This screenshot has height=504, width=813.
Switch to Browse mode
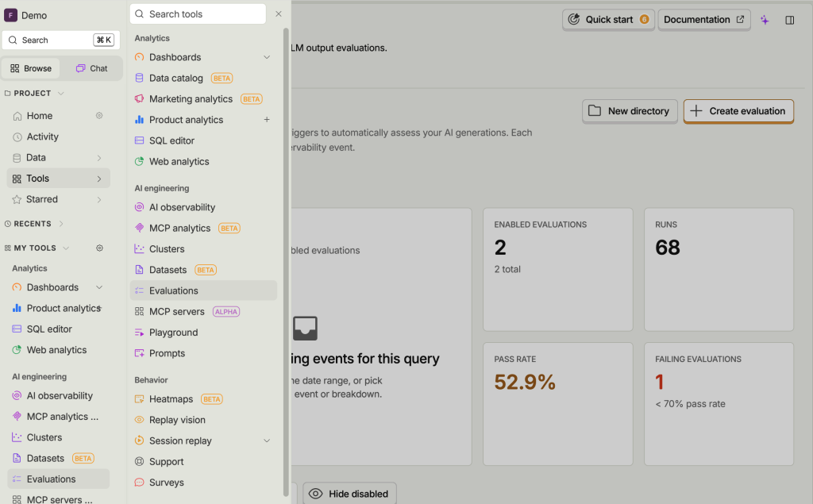tap(31, 68)
